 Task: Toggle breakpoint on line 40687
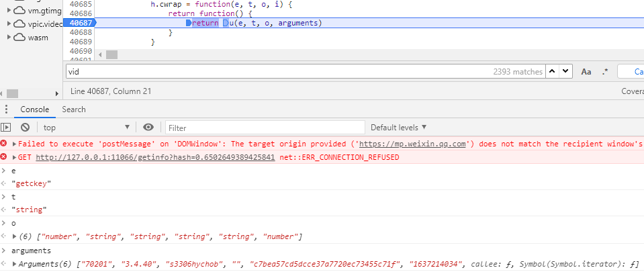coord(81,24)
